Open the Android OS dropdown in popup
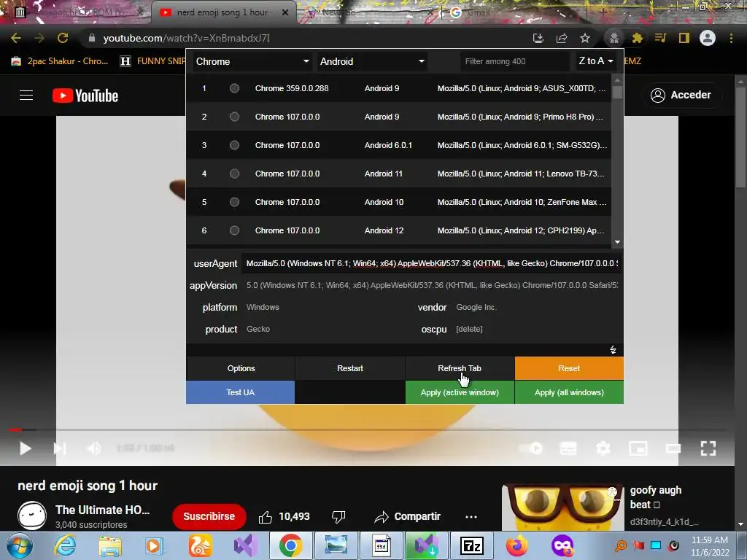This screenshot has height=560, width=747. (x=372, y=61)
